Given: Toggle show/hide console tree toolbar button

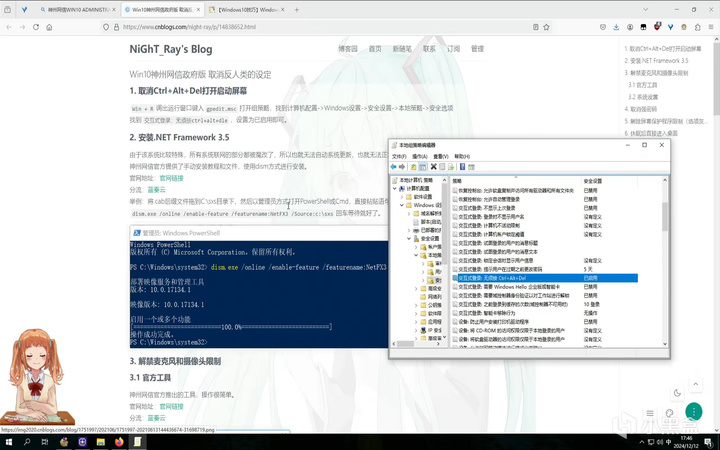Looking at the screenshot, I should click(423, 167).
